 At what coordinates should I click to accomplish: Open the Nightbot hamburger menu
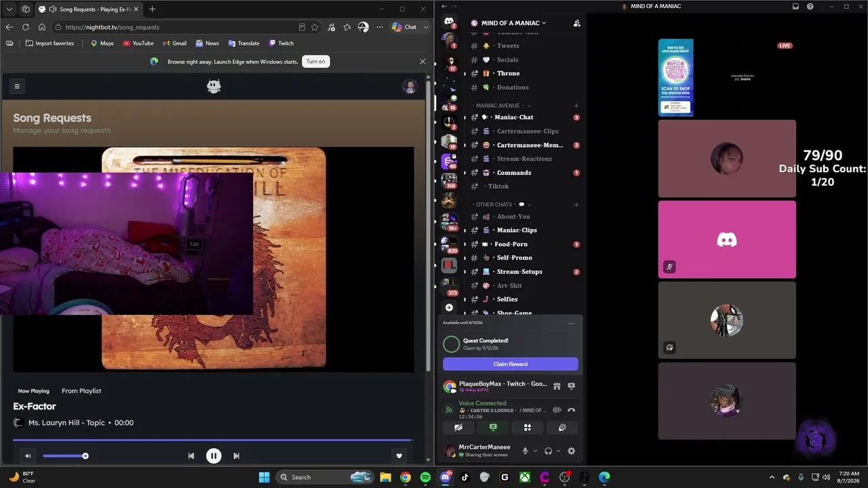pyautogui.click(x=17, y=86)
